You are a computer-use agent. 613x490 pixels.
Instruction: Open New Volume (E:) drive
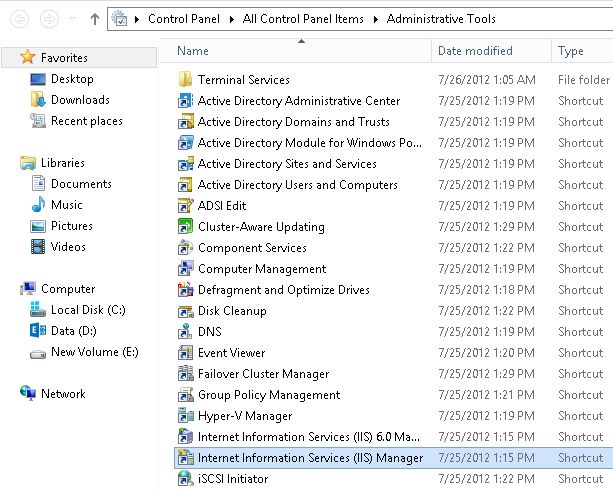pyautogui.click(x=95, y=352)
